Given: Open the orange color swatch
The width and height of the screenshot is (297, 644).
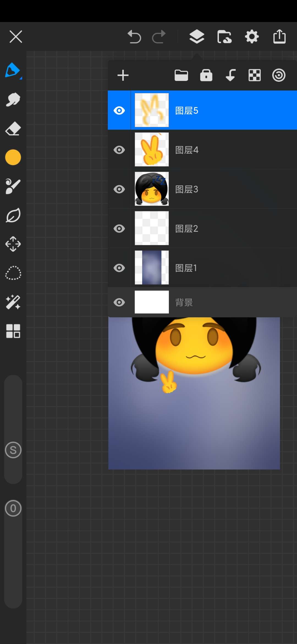Looking at the screenshot, I should pyautogui.click(x=13, y=157).
